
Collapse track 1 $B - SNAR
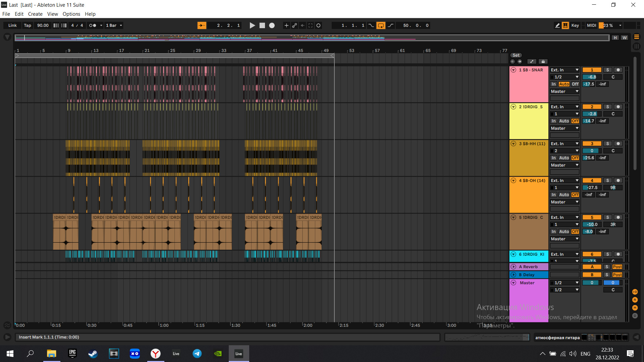tap(513, 70)
